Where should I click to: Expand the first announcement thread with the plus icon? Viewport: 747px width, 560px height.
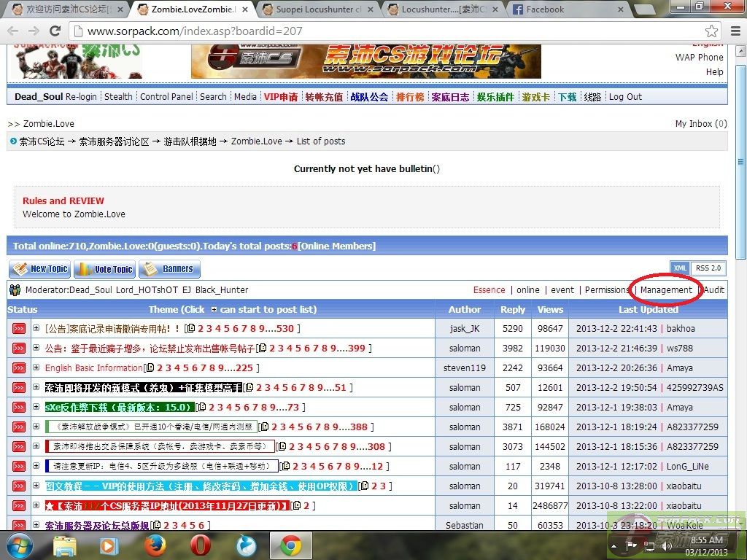[36, 328]
